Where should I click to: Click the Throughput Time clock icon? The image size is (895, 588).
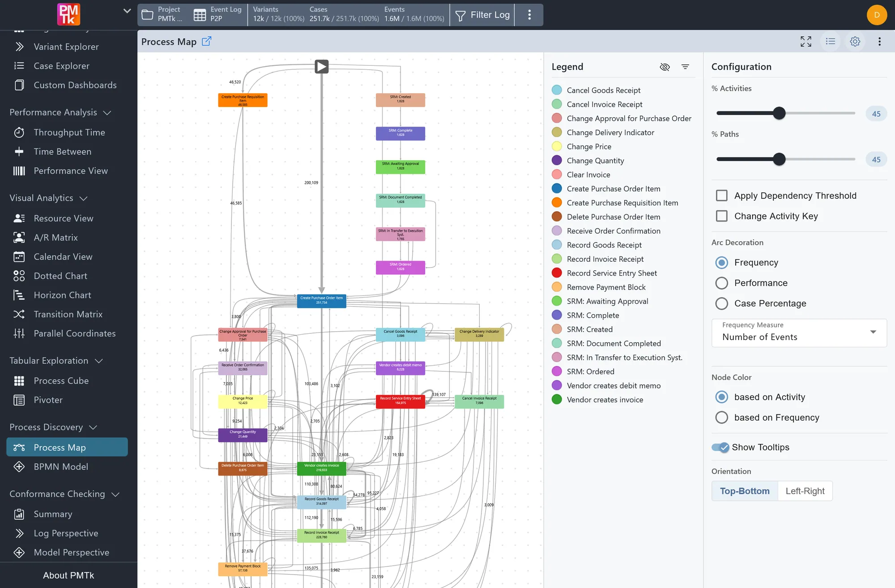tap(19, 132)
